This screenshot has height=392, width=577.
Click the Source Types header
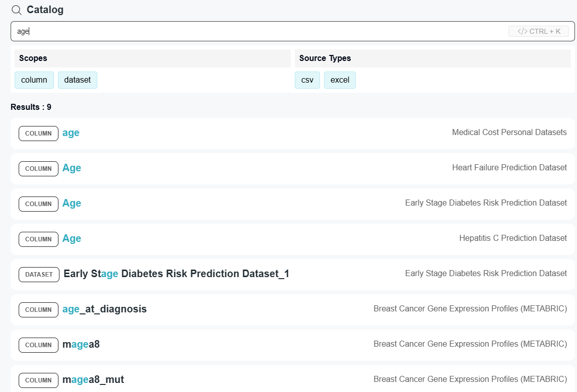pyautogui.click(x=325, y=58)
